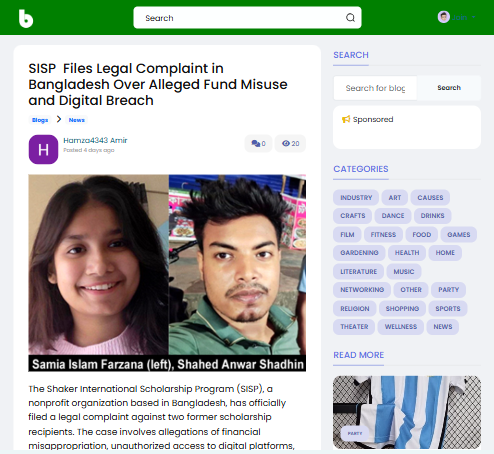Select the NEWS category tag
Viewport: 494px width, 454px height.
tap(443, 327)
